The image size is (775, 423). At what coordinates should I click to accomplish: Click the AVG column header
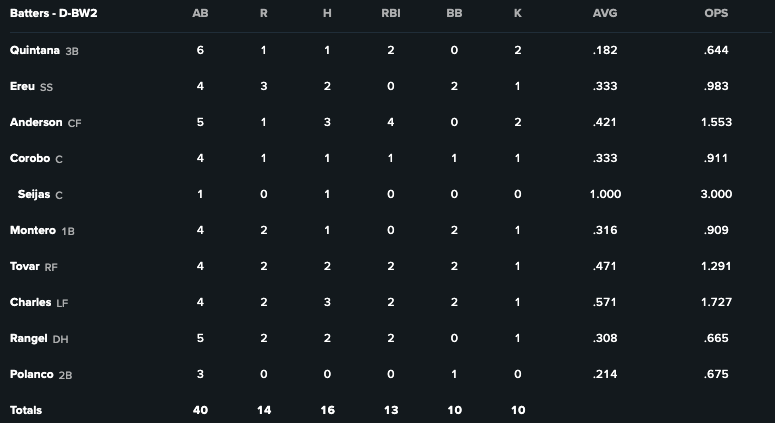(x=604, y=14)
